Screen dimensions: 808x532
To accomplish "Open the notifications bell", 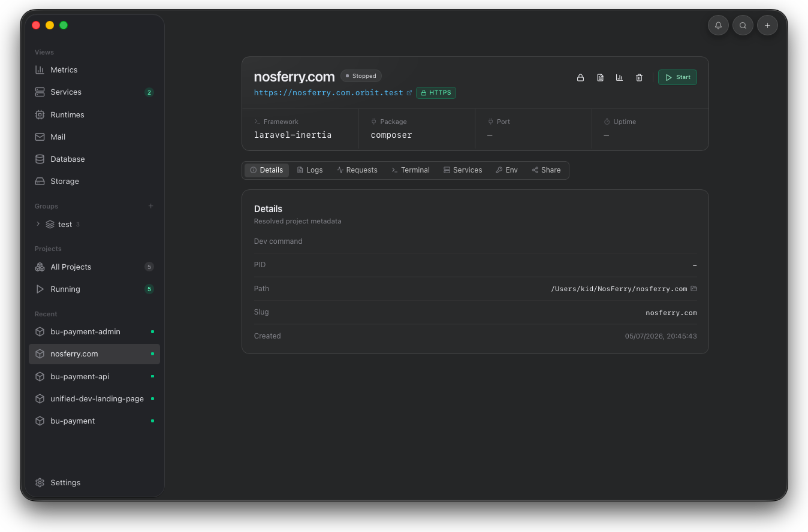I will (x=718, y=25).
